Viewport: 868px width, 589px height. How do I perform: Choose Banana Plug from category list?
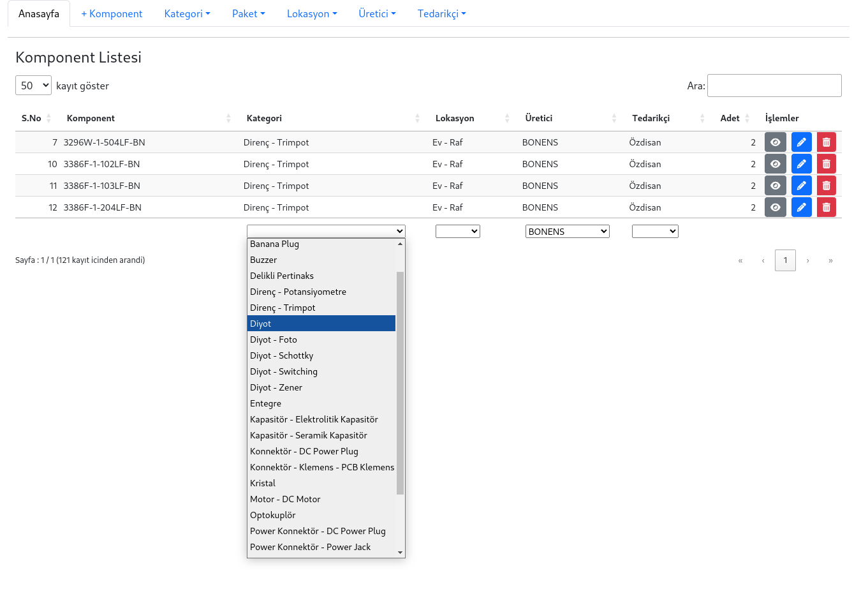click(x=321, y=244)
